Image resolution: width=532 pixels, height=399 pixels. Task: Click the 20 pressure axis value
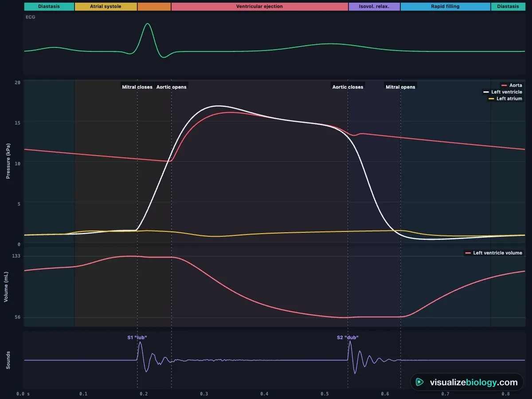click(17, 82)
